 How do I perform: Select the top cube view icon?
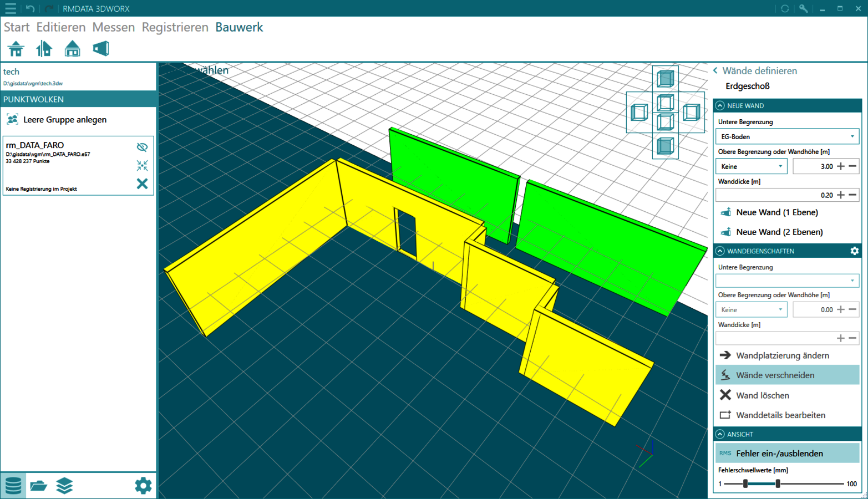pos(665,79)
